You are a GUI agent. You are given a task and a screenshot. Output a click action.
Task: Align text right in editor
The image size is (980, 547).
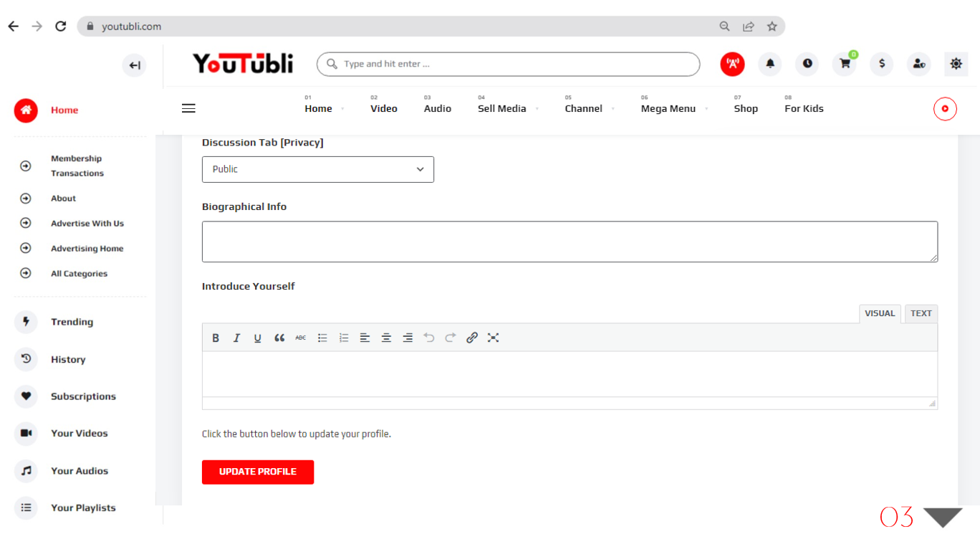[x=408, y=338]
